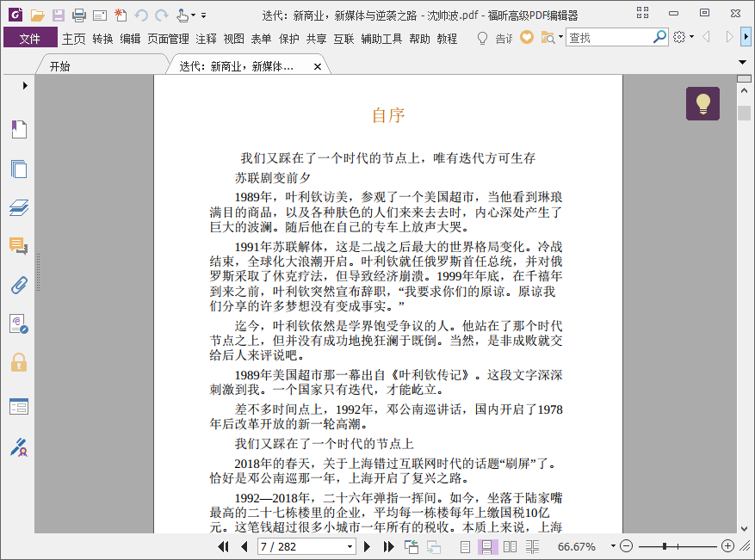Switch to facing pages view
The width and height of the screenshot is (755, 560).
point(510,547)
